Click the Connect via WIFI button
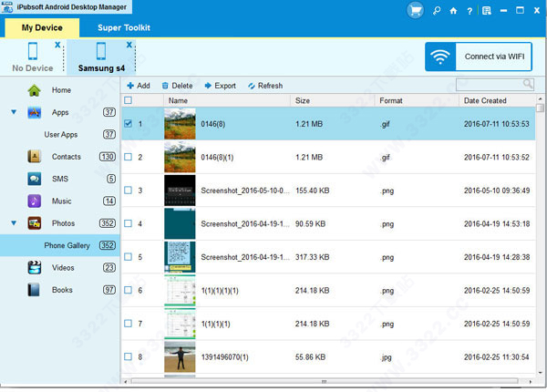 pyautogui.click(x=477, y=57)
